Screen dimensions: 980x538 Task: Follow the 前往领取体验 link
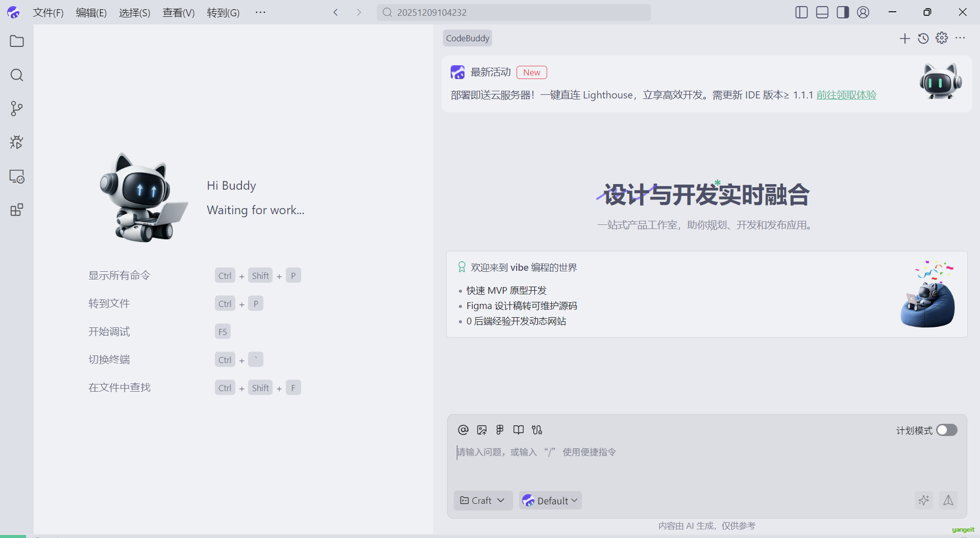846,95
